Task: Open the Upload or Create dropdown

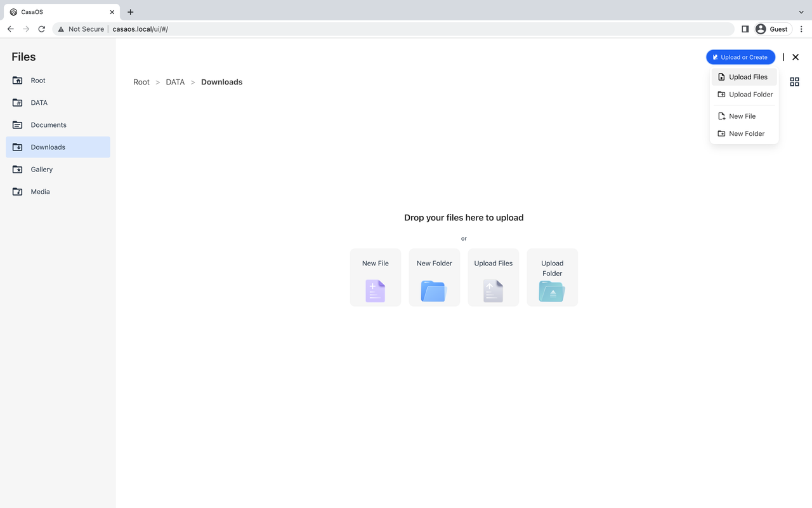Action: point(740,57)
